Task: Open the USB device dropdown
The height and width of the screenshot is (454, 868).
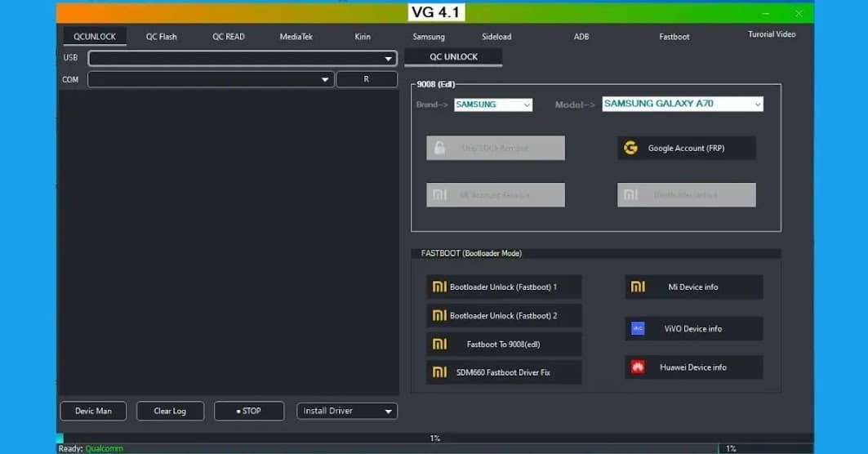Action: point(243,58)
